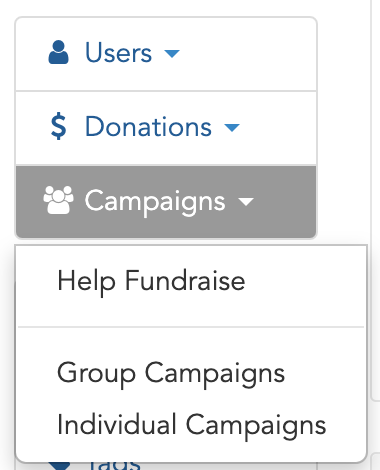Click blank space right of Help Fundraise text

tap(305, 282)
